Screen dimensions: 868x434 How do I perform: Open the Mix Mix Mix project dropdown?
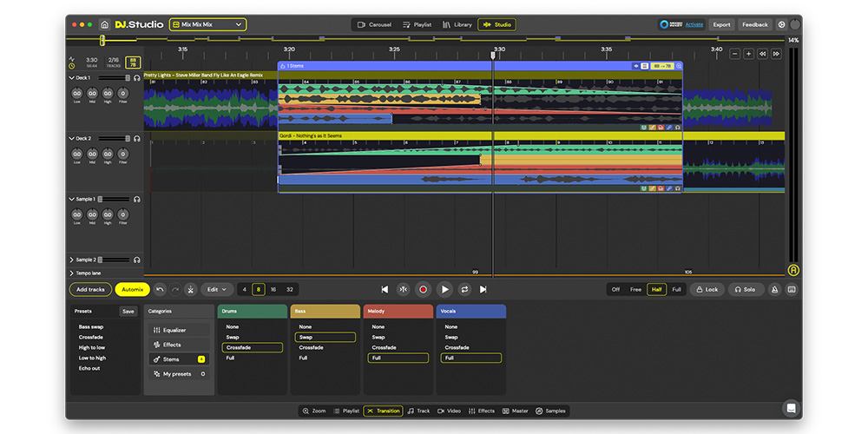coord(207,24)
